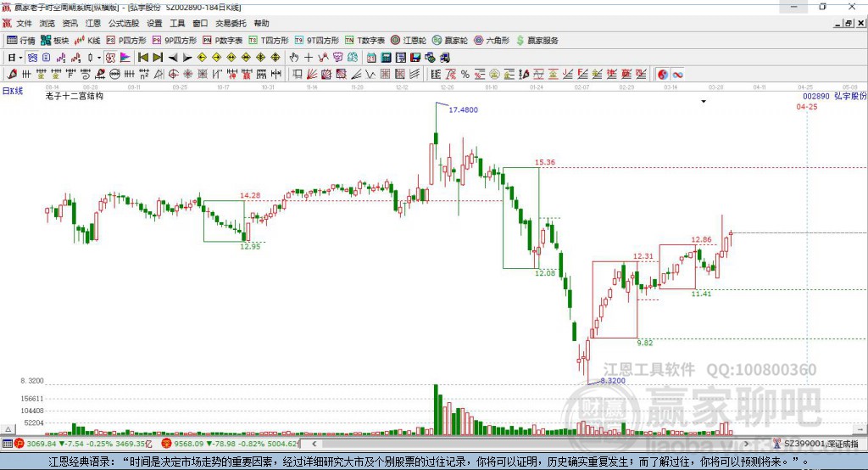Image resolution: width=868 pixels, height=470 pixels.
Task: Select the pencil draw tool
Action: (x=13, y=75)
